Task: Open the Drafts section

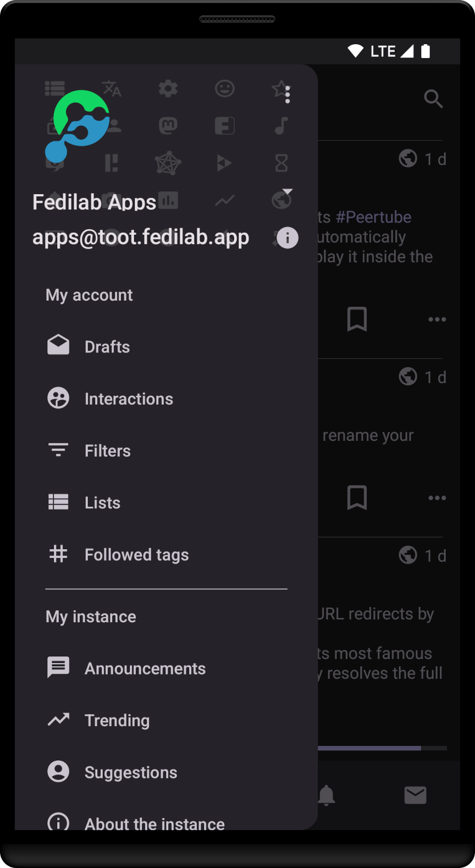Action: pyautogui.click(x=107, y=347)
